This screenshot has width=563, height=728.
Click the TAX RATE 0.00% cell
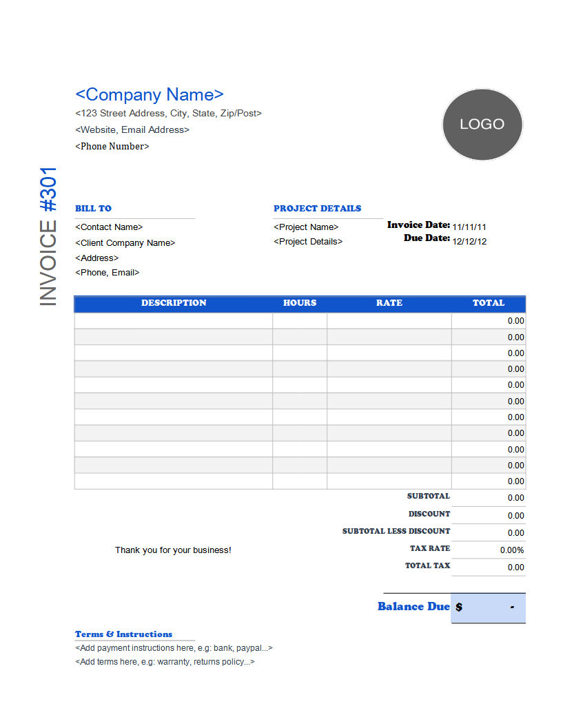(x=488, y=550)
